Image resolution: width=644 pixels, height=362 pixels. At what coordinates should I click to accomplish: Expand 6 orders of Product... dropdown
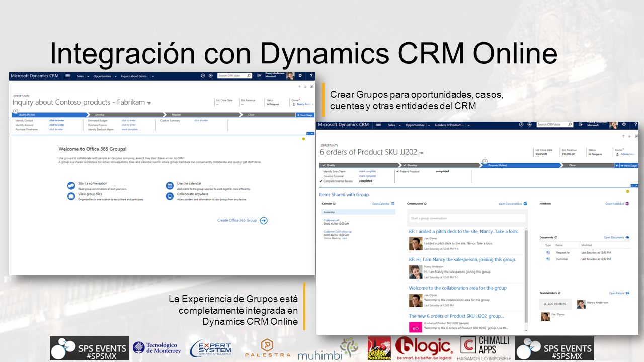click(x=468, y=125)
